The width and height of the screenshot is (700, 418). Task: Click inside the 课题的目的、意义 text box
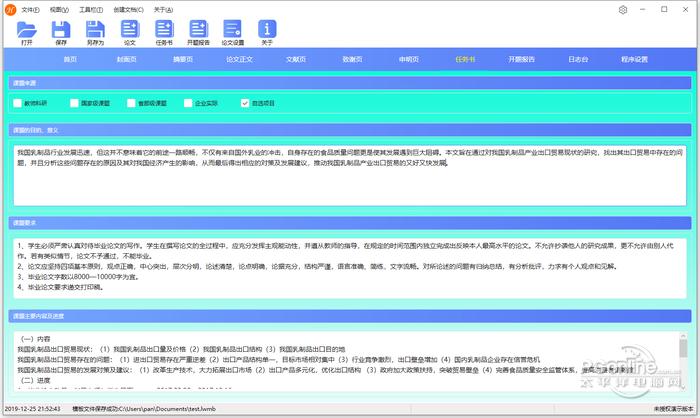tap(350, 176)
